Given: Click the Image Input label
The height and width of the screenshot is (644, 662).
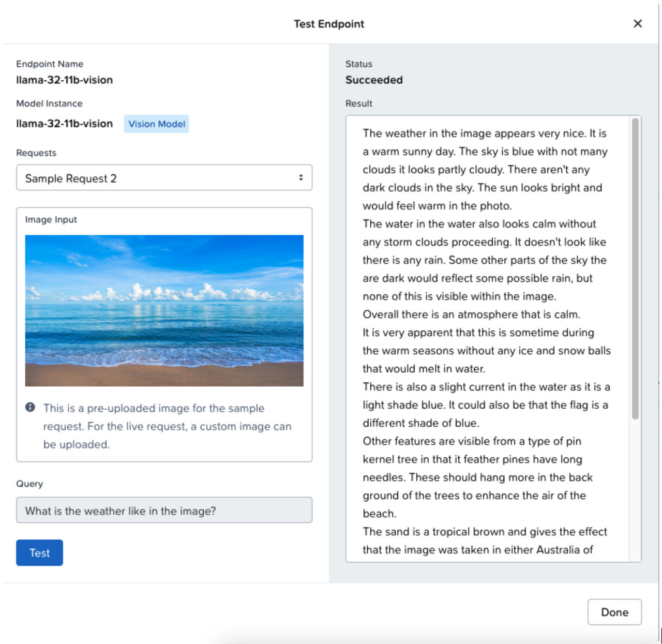Looking at the screenshot, I should point(51,220).
